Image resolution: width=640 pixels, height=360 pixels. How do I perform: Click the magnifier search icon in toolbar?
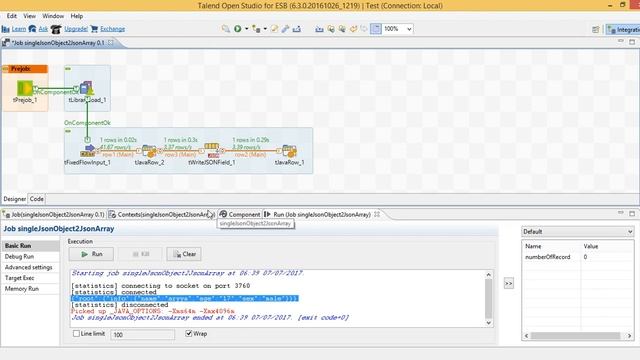point(225,29)
